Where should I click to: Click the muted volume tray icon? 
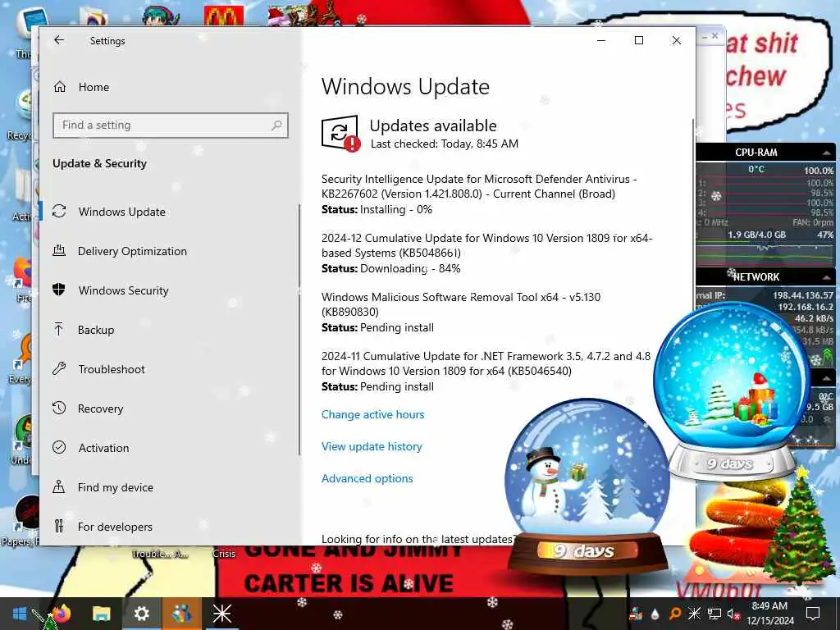(733, 614)
